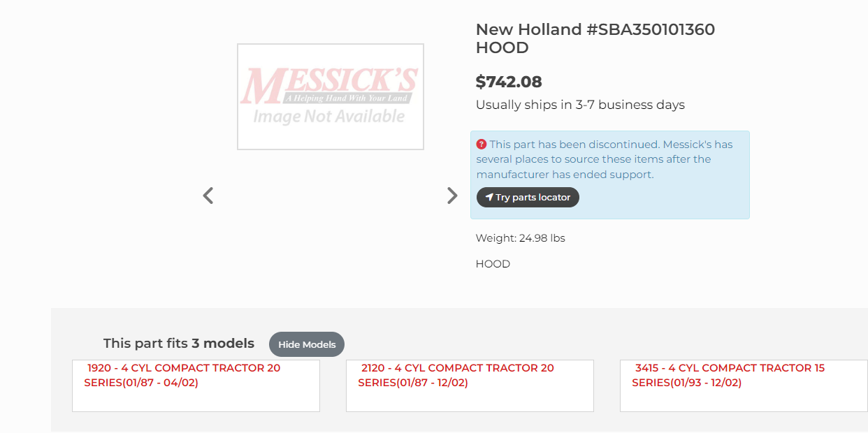Open Messick's Image Not Available thumbnail

[330, 96]
